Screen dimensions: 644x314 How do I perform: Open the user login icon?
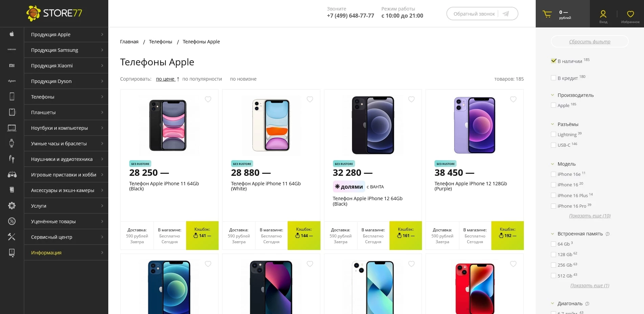[x=603, y=14]
